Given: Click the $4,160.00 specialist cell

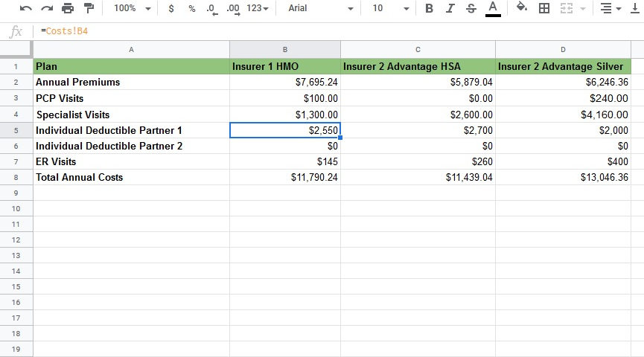Looking at the screenshot, I should click(563, 115).
